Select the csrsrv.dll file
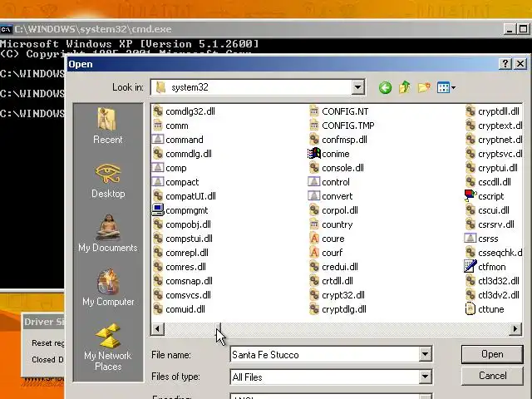The image size is (532, 399). (x=490, y=224)
